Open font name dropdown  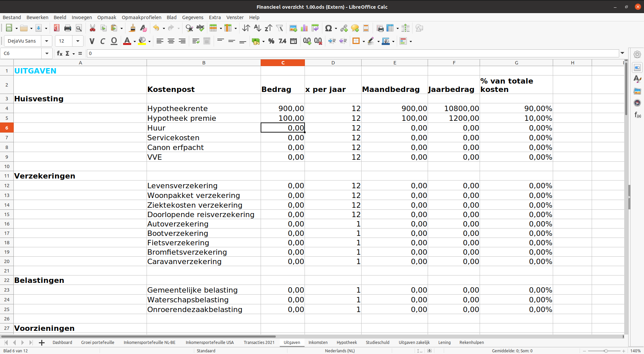coord(46,41)
